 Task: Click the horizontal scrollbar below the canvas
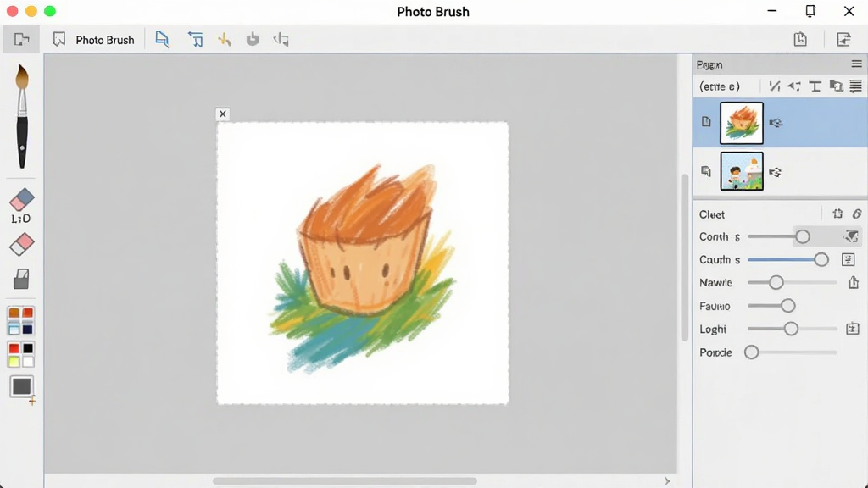point(344,481)
